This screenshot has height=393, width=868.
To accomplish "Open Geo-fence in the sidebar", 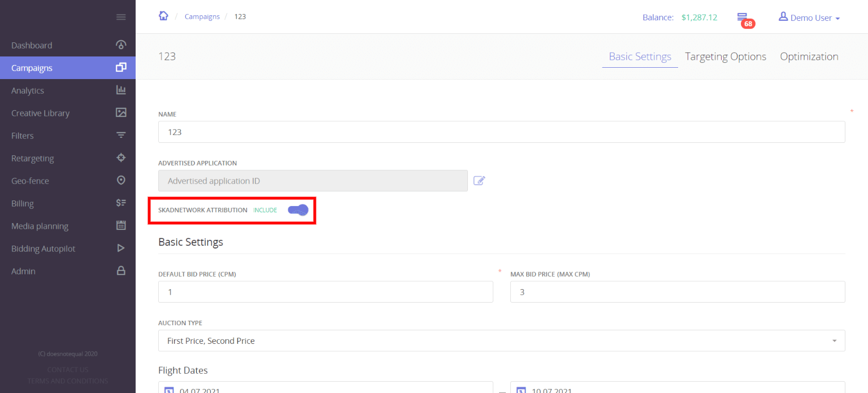I will click(68, 181).
